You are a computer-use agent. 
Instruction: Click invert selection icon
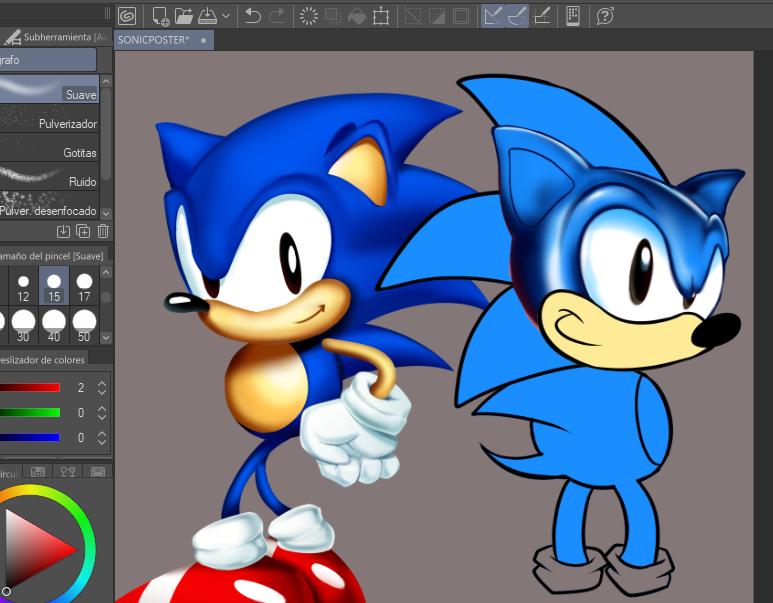[x=437, y=16]
